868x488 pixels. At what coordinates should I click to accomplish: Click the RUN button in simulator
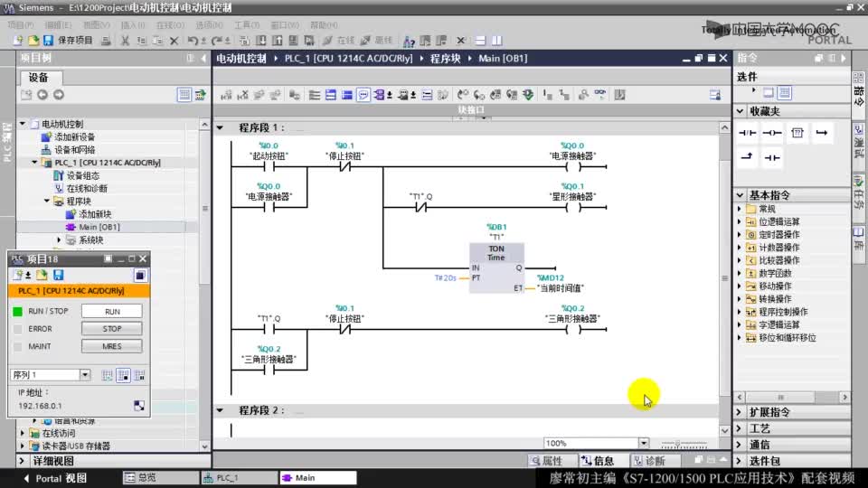tap(112, 312)
